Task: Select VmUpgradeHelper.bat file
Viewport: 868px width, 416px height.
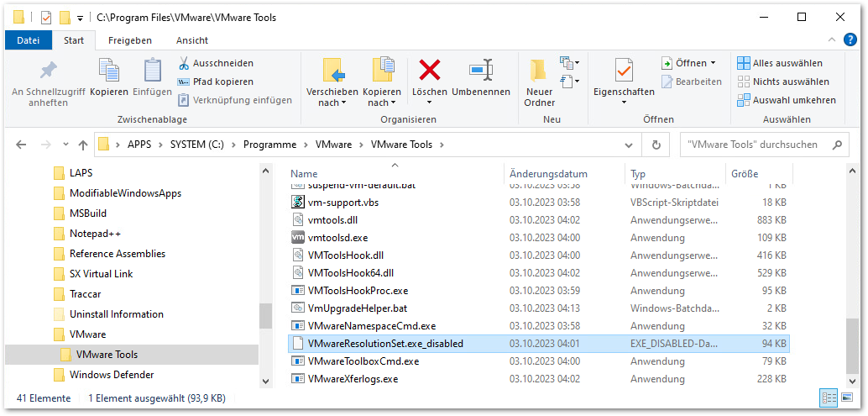Action: (539, 308)
